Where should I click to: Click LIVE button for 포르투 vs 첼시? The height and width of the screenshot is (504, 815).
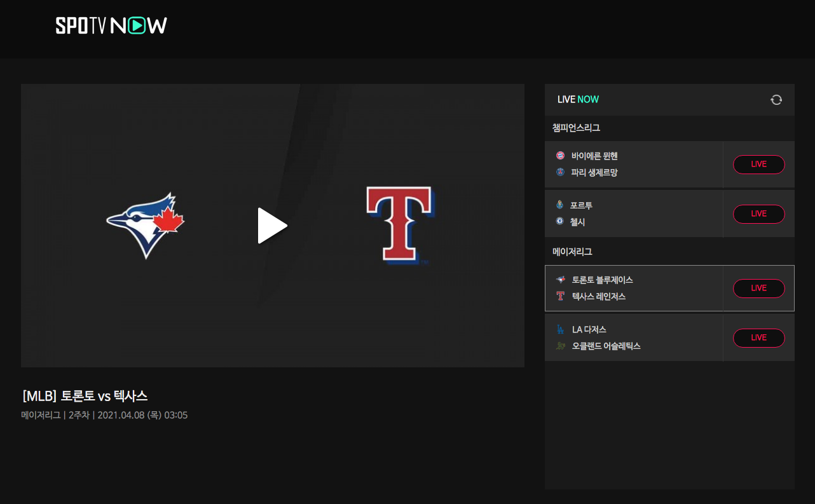point(759,214)
